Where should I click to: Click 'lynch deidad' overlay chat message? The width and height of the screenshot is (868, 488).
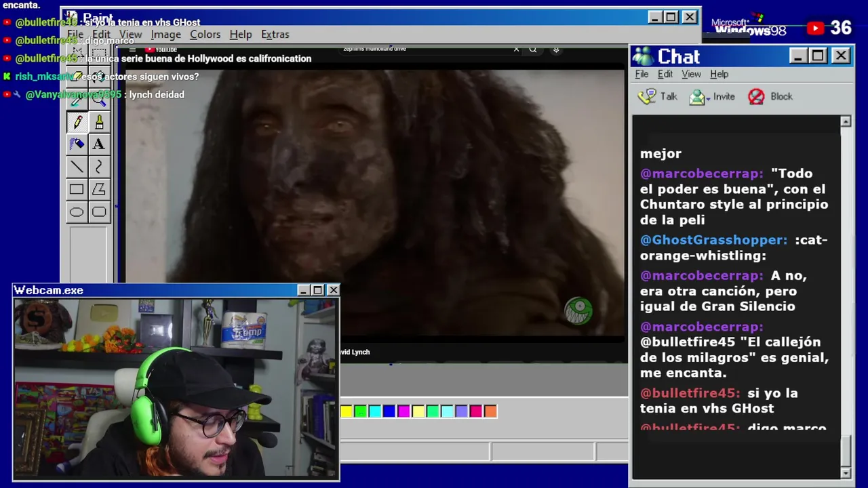(x=157, y=95)
